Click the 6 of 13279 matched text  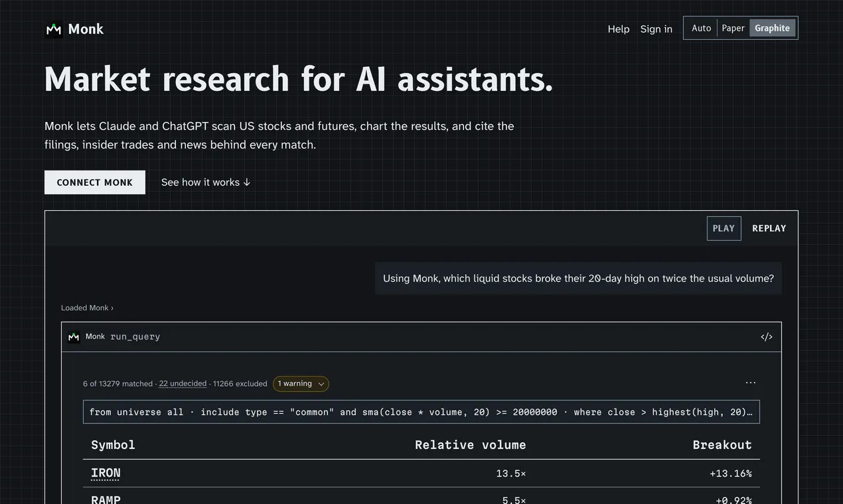click(x=117, y=384)
